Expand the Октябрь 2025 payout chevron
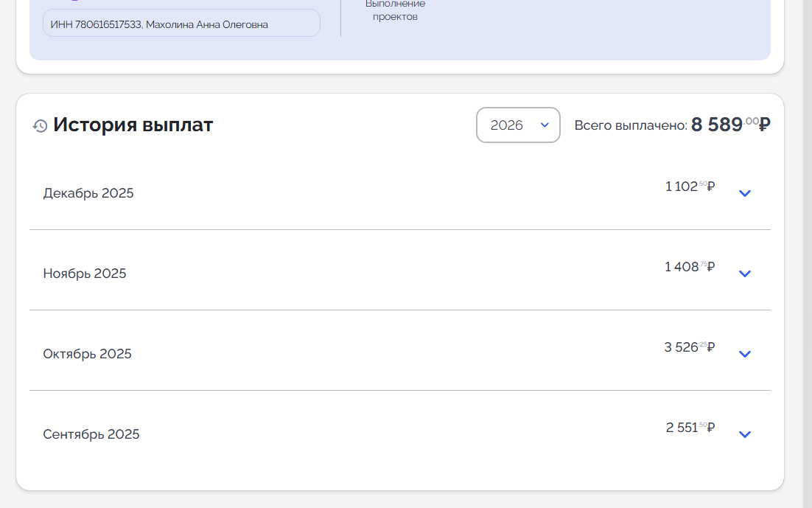This screenshot has width=812, height=508. pos(745,354)
